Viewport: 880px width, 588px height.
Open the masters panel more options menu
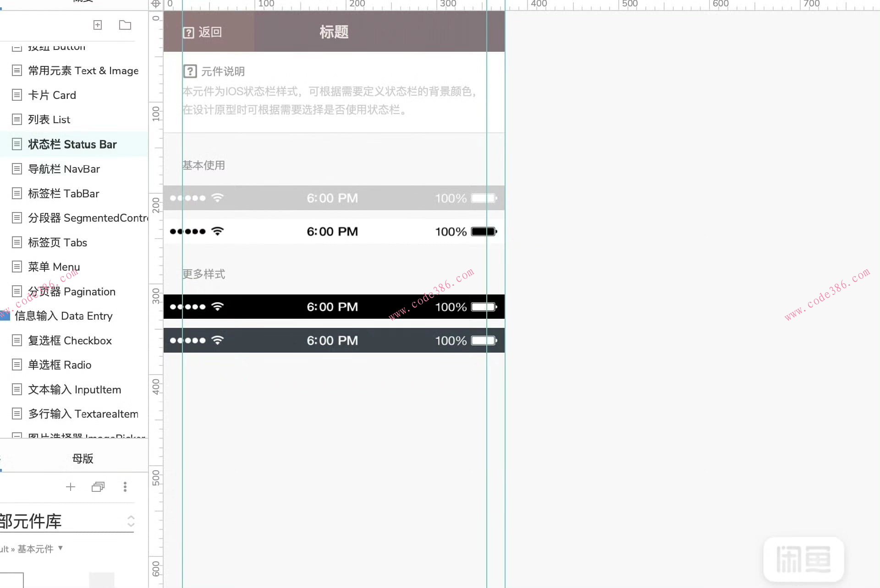click(125, 487)
